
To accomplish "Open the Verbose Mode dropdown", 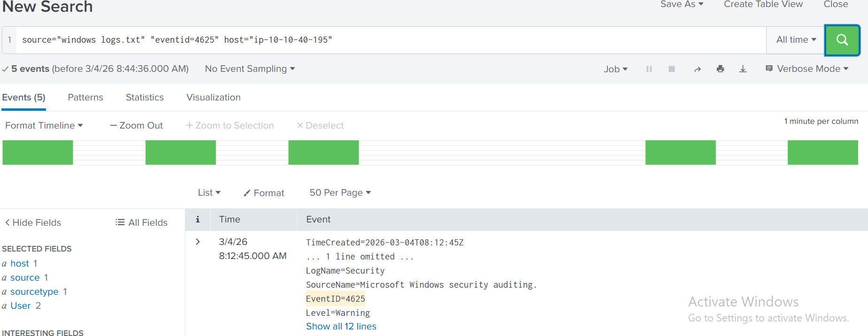I will coord(807,69).
